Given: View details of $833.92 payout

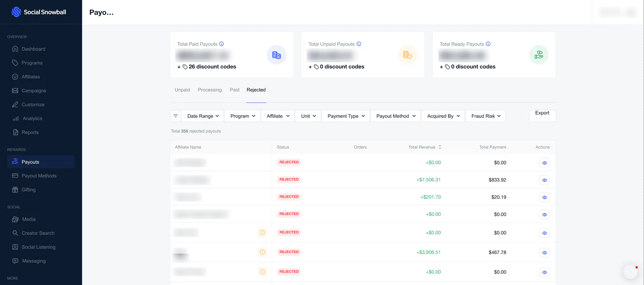Looking at the screenshot, I should tap(545, 180).
